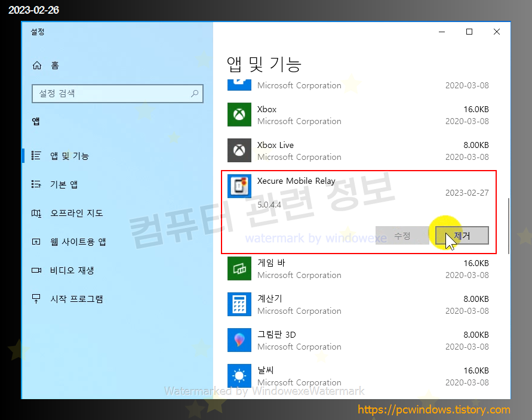The image size is (532, 420).
Task: Click the 시작 프로그램 icon
Action: click(36, 299)
